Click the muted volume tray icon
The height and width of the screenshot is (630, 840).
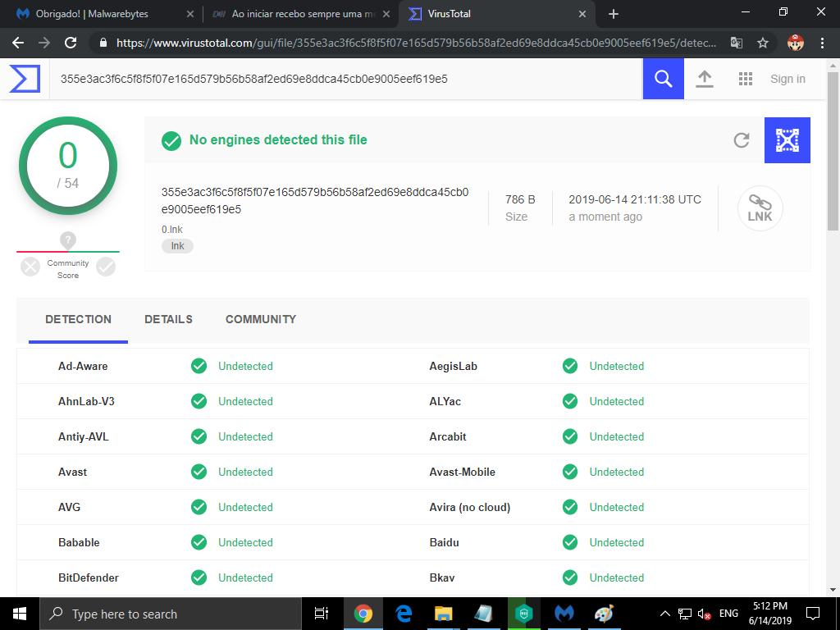[x=704, y=614]
